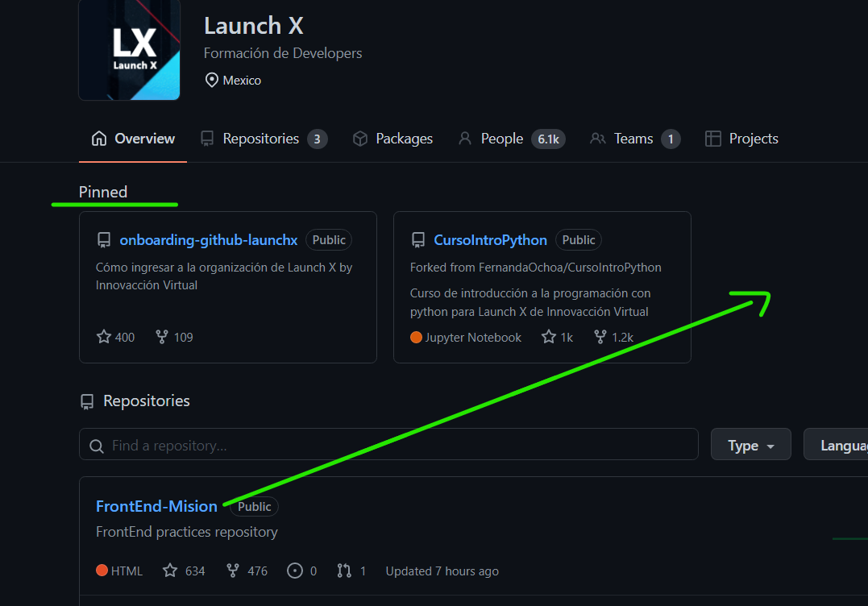Click the star icon on onboarding-github-launchx
Screen dimensions: 868x606
[x=103, y=337]
